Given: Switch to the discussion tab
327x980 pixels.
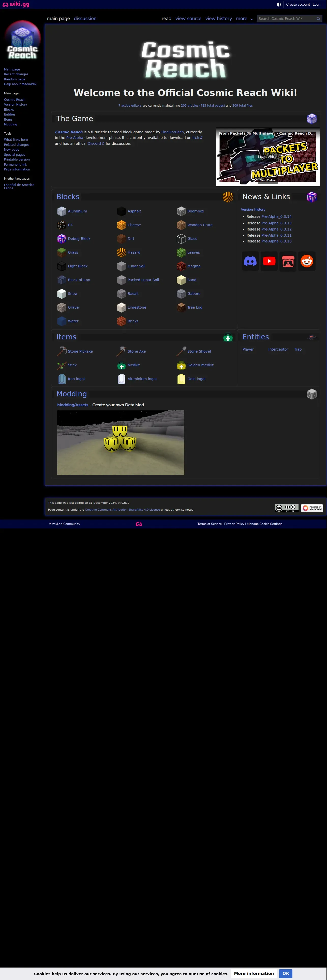Looking at the screenshot, I should pyautogui.click(x=85, y=19).
